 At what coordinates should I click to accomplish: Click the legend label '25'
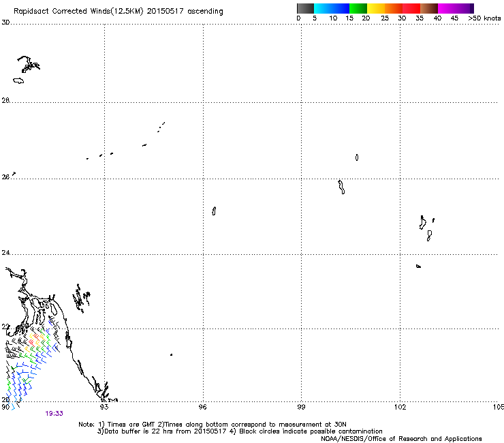(385, 18)
